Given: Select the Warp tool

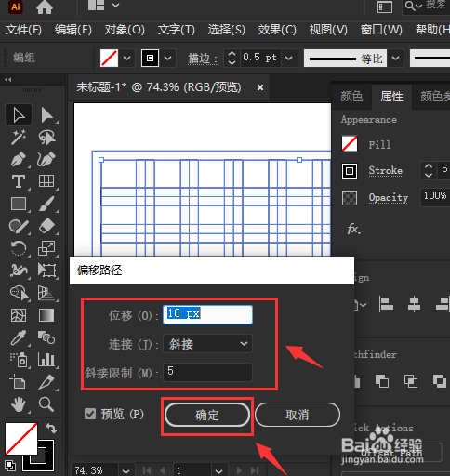Looking at the screenshot, I should click(x=19, y=271).
